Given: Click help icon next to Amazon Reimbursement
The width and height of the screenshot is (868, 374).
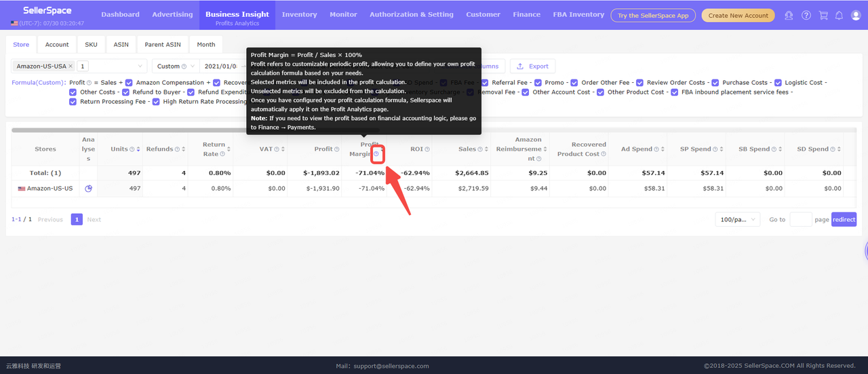Looking at the screenshot, I should pos(538,159).
